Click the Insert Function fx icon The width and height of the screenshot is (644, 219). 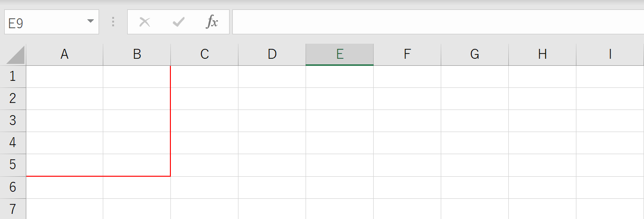[212, 22]
